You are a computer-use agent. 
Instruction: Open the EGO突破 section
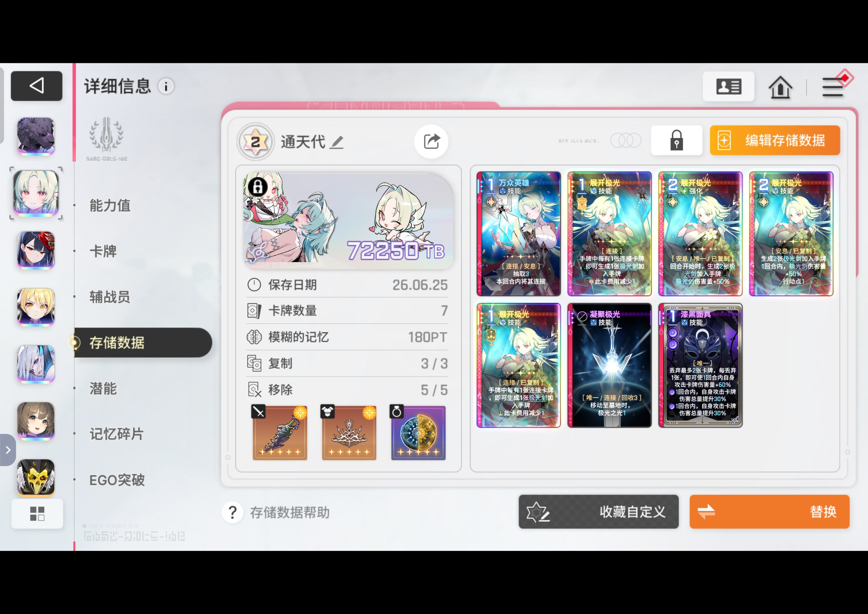[x=117, y=480]
